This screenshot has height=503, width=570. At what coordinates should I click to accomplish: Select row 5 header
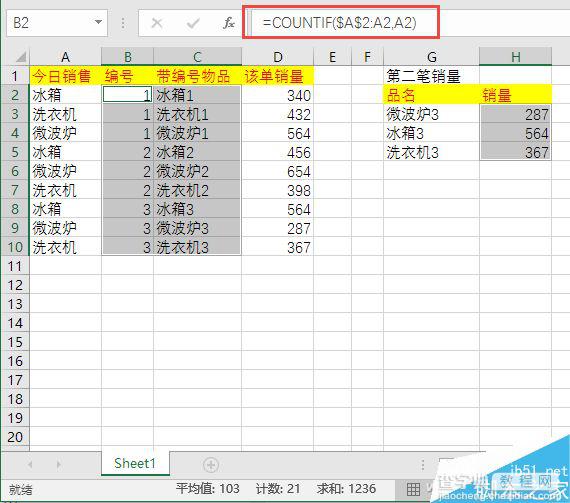tap(15, 152)
